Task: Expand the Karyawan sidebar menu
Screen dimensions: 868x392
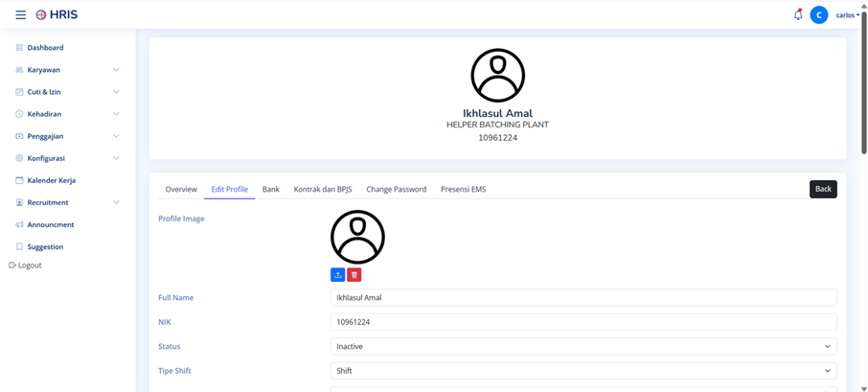Action: (x=67, y=70)
